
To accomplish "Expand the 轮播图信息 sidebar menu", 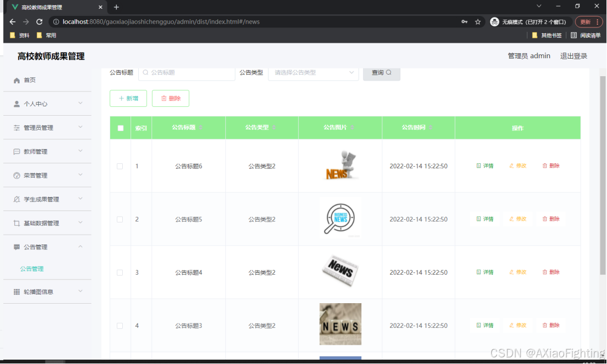I will 47,292.
